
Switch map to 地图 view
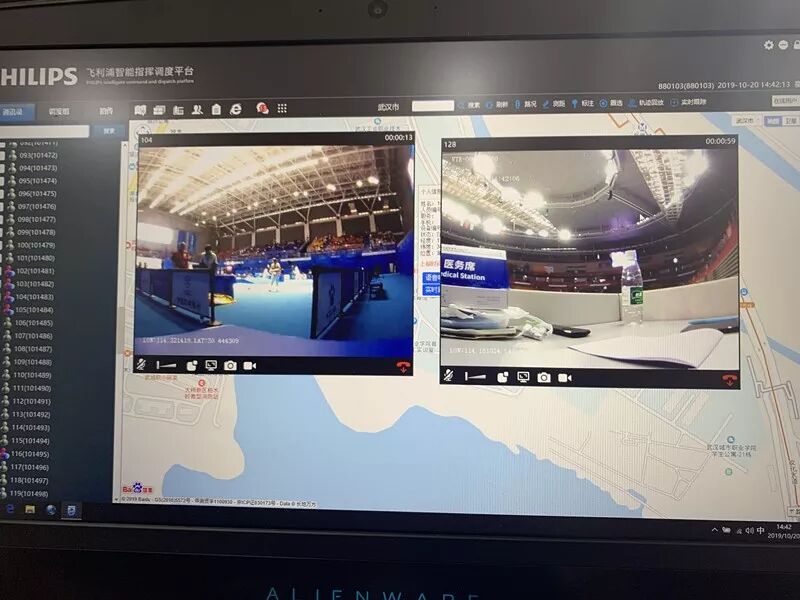point(773,121)
